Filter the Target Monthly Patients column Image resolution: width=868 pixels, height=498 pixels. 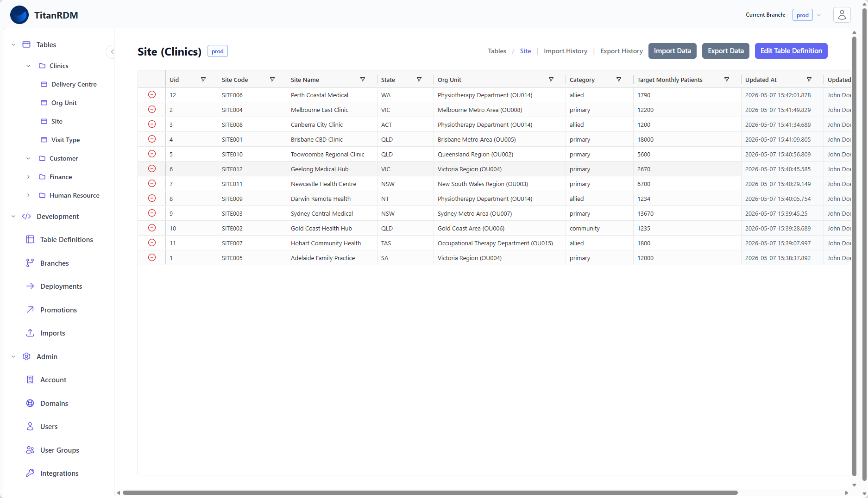[727, 80]
